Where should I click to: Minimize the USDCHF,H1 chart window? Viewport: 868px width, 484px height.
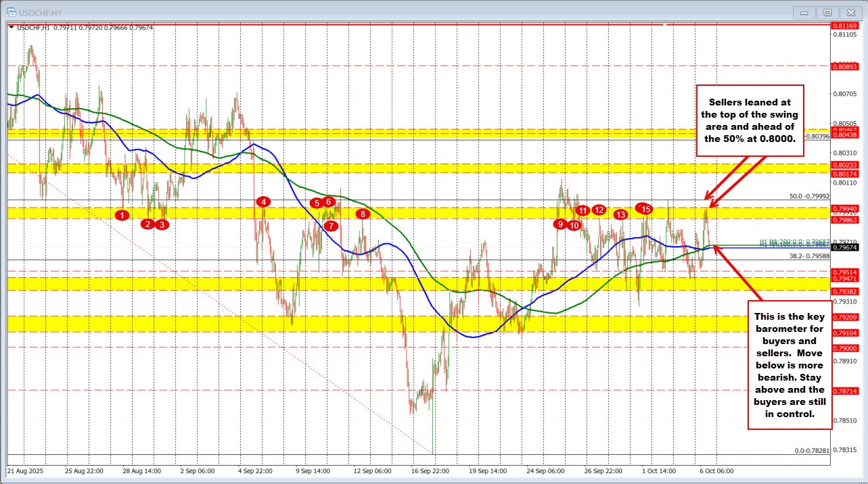pyautogui.click(x=802, y=11)
